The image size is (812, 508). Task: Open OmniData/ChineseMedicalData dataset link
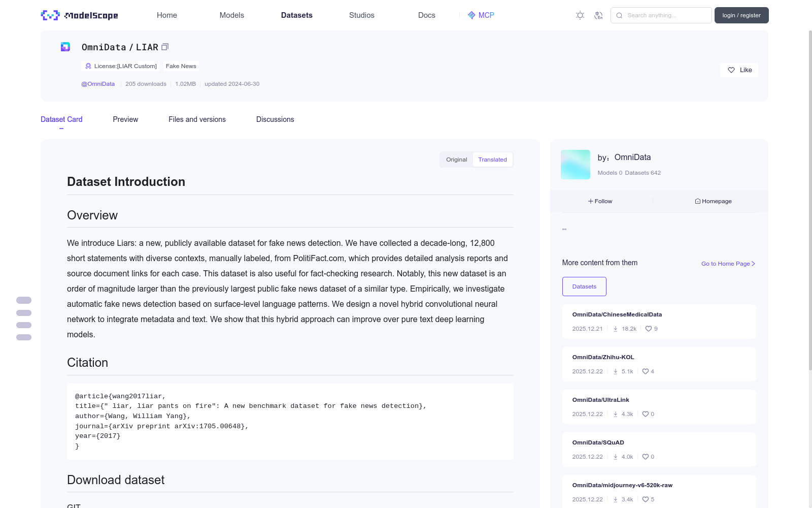pos(617,314)
